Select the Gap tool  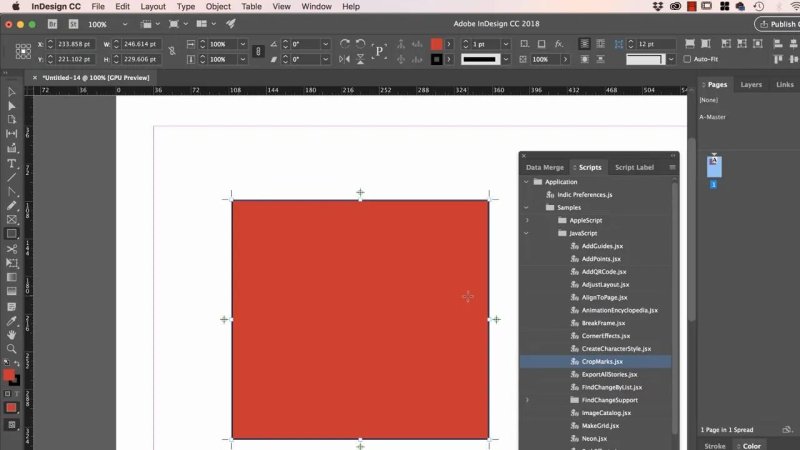(11, 134)
